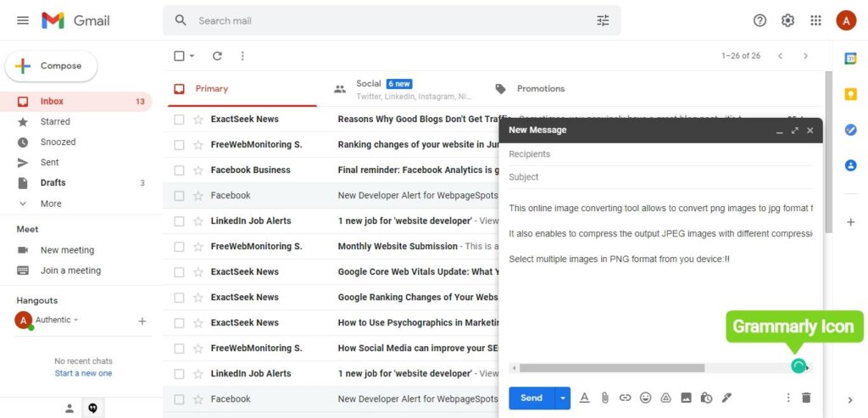Show the hidden side panel chevron
This screenshot has height=418, width=868.
pyautogui.click(x=850, y=400)
